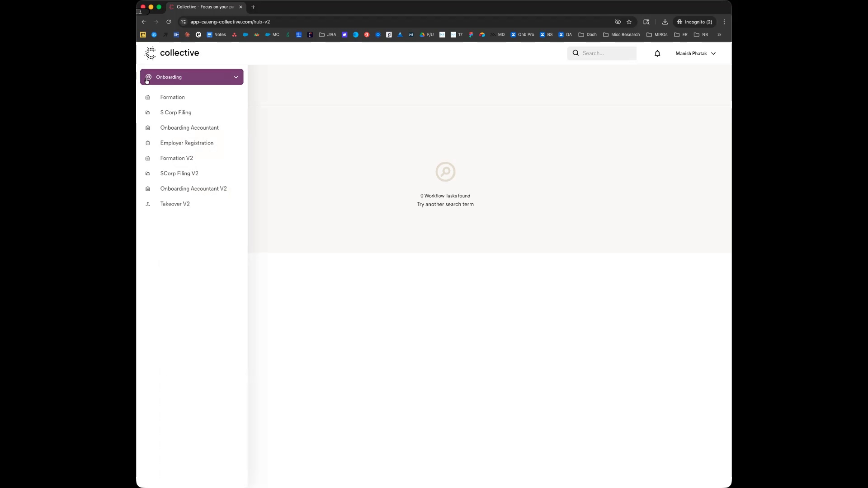The height and width of the screenshot is (488, 868).
Task: Show the hidden bookmarks overflow chevron
Action: coord(719,35)
